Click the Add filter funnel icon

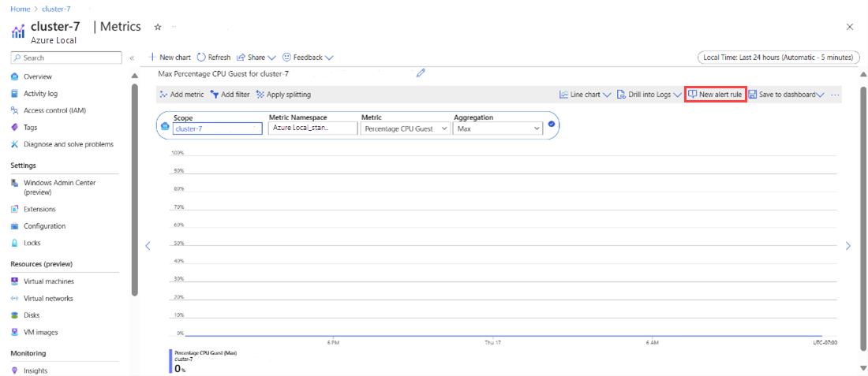(214, 95)
